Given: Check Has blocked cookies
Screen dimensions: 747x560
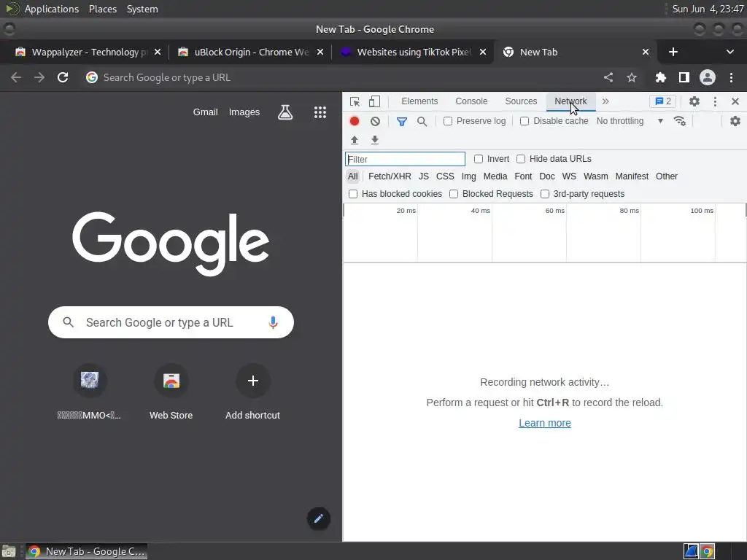Looking at the screenshot, I should click(x=353, y=194).
